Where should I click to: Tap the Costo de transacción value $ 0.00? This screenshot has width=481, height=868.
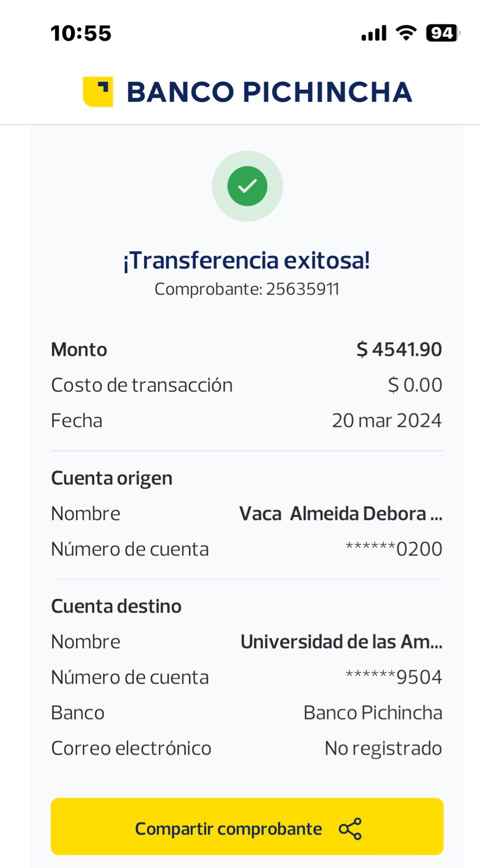(415, 385)
